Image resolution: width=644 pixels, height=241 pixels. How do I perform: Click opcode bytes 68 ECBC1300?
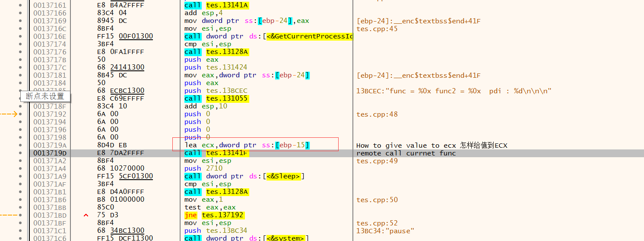point(121,91)
